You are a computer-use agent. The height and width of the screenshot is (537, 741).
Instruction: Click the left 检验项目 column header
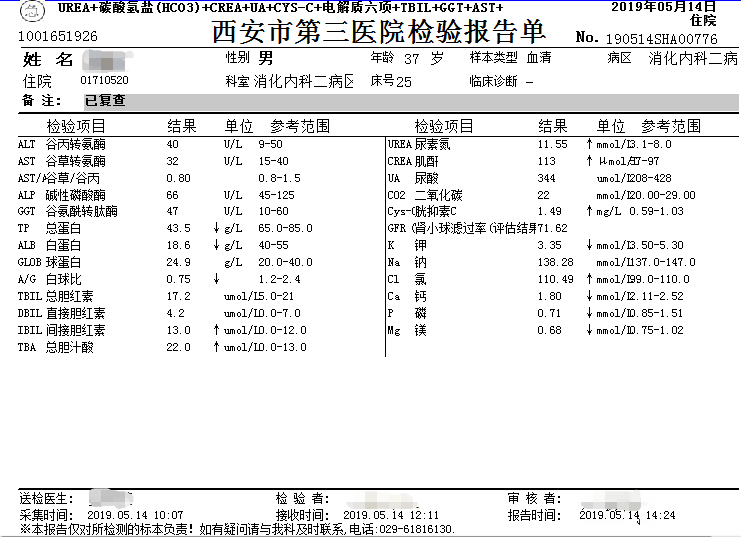(x=76, y=127)
